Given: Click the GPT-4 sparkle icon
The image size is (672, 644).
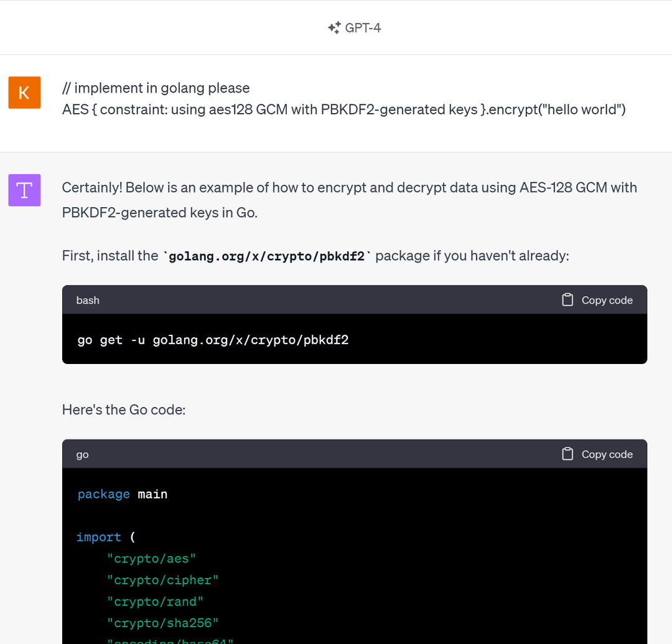Looking at the screenshot, I should (x=334, y=27).
